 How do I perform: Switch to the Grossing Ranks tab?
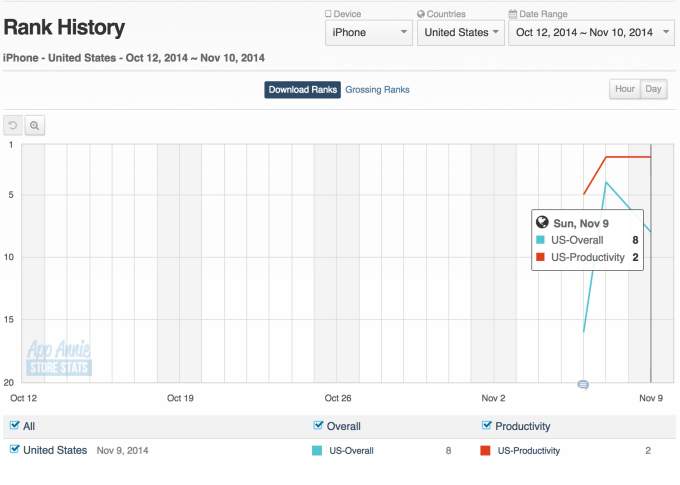tap(377, 90)
